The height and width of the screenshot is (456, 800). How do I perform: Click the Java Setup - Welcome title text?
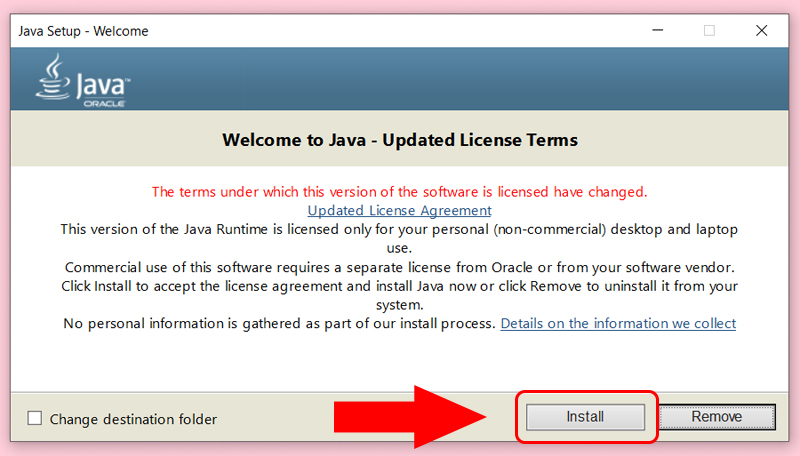83,31
